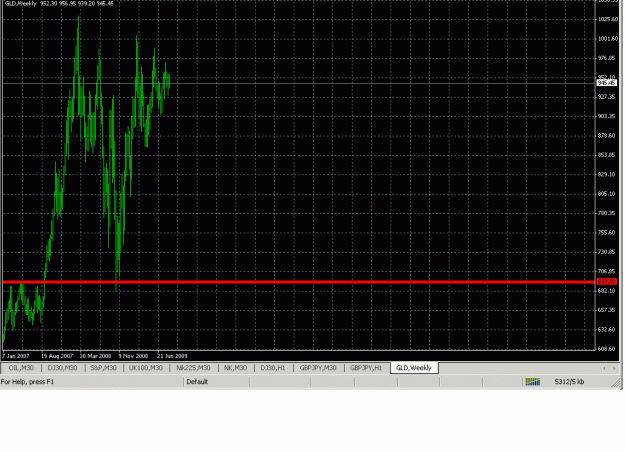Screen dimensions: 625x452
Task: Select the GBPJPY,H1 chart tab
Action: click(x=366, y=368)
